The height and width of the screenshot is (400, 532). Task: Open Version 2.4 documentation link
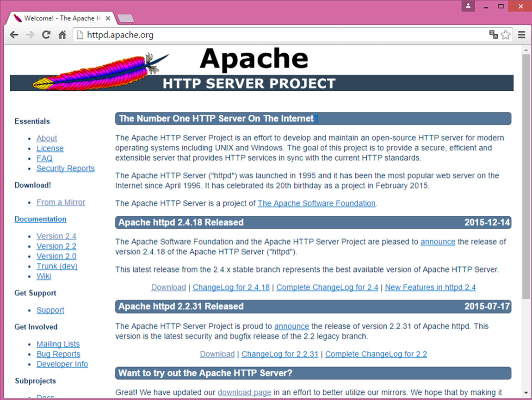coord(56,236)
